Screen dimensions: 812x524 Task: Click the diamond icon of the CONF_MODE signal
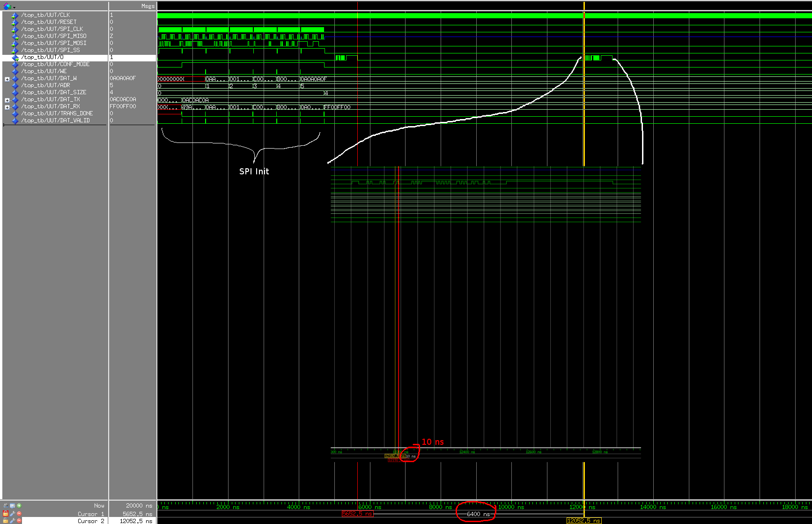tap(15, 64)
